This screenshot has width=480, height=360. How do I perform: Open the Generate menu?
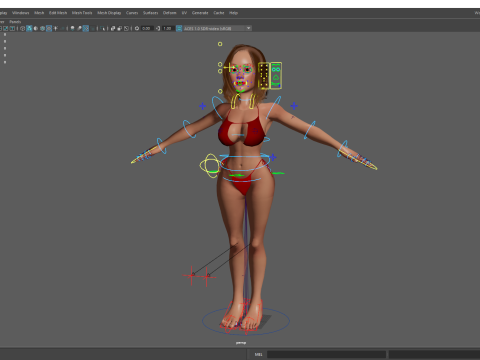[200, 13]
